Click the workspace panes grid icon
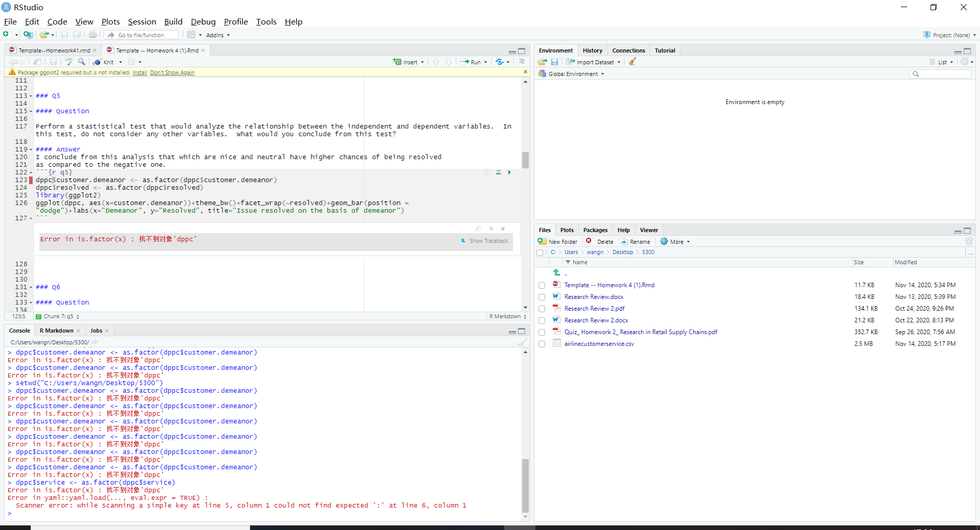The width and height of the screenshot is (980, 530). (191, 35)
